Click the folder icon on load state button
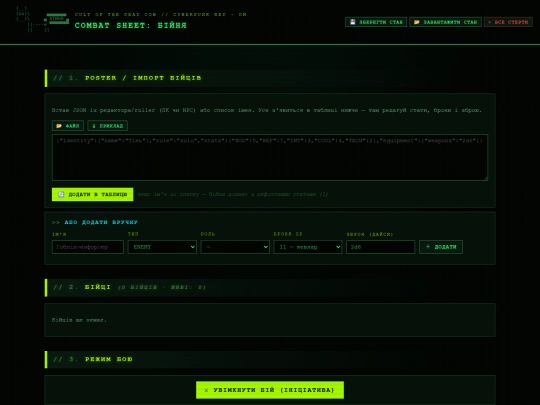Viewport: 540px width, 405px height. pos(417,22)
